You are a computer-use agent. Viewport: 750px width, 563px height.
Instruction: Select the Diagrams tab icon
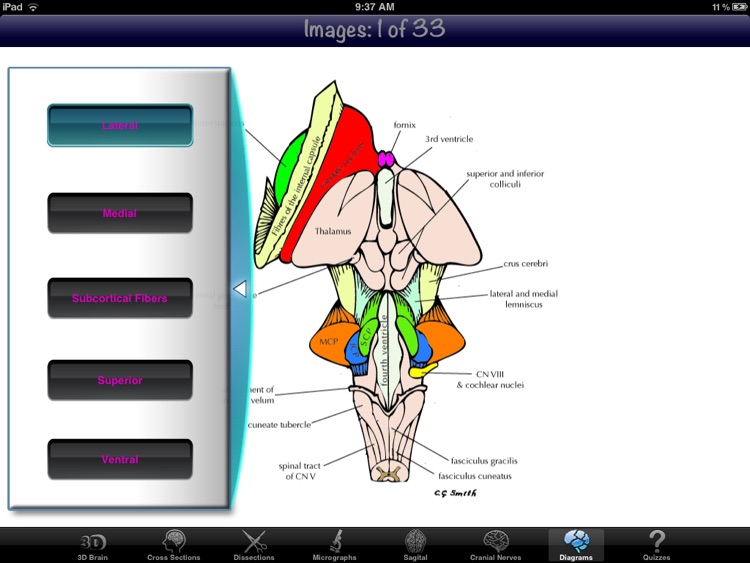coord(576,541)
